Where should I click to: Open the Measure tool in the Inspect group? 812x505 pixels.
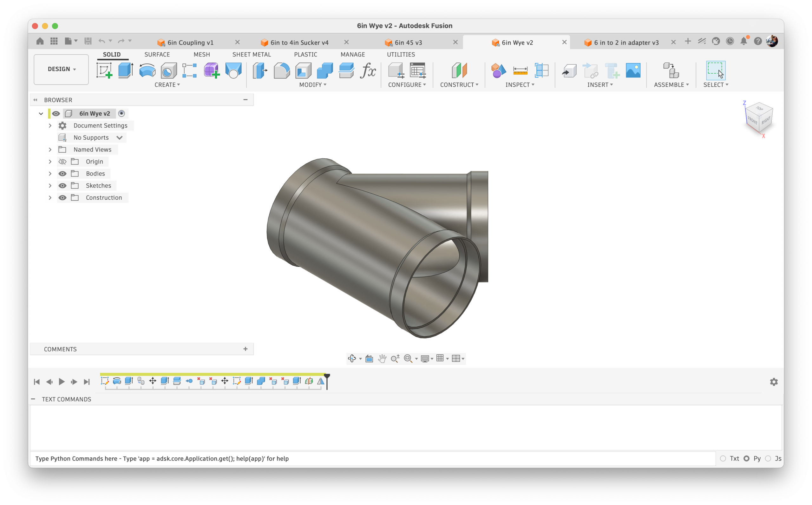520,70
